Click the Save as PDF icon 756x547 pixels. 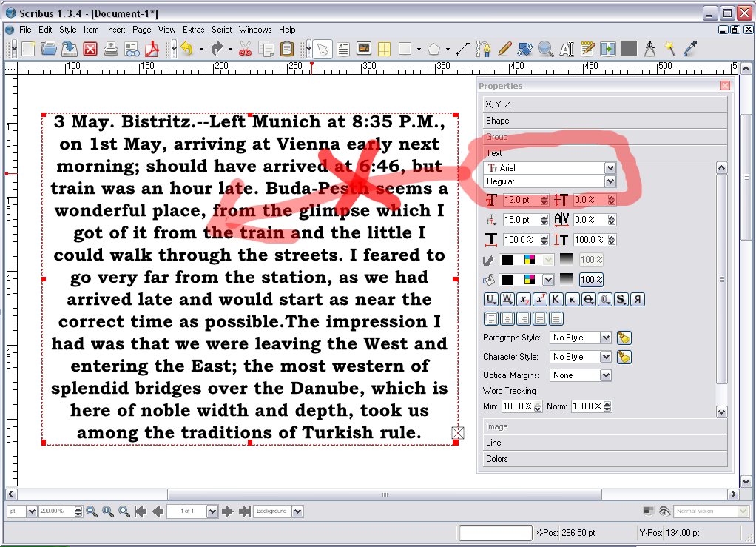click(152, 50)
